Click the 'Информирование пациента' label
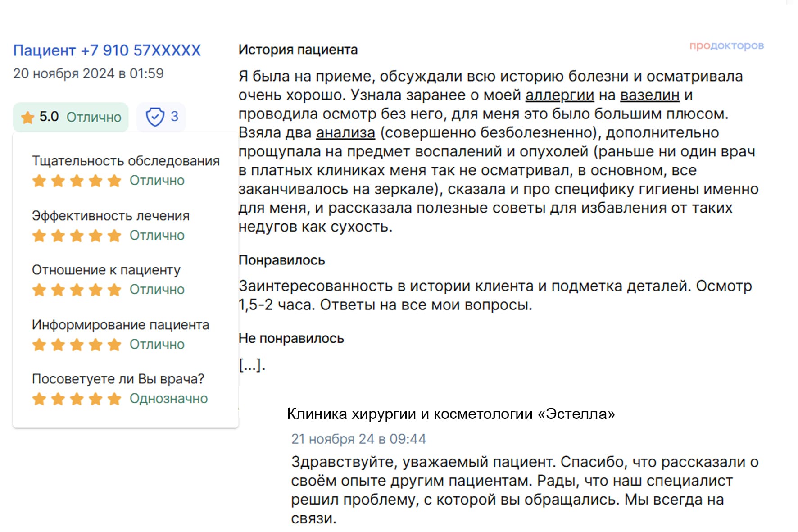Screen dimensions: 798x532 pos(121,325)
